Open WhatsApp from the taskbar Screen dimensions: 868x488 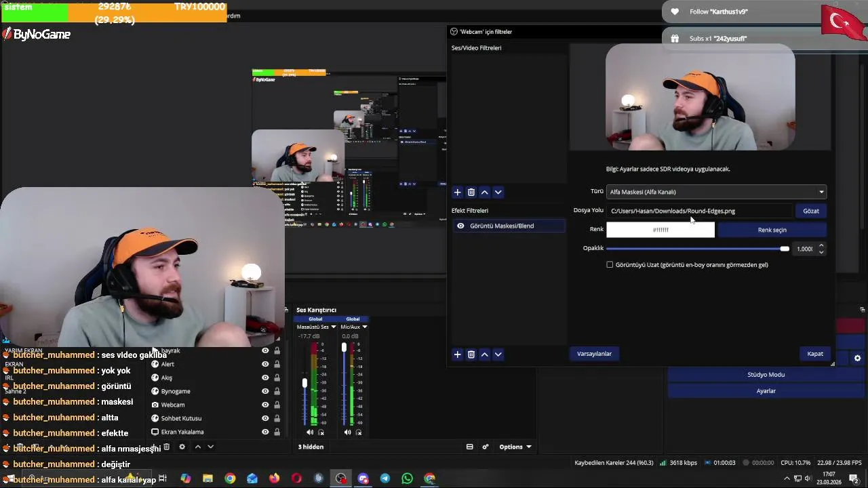(x=407, y=479)
